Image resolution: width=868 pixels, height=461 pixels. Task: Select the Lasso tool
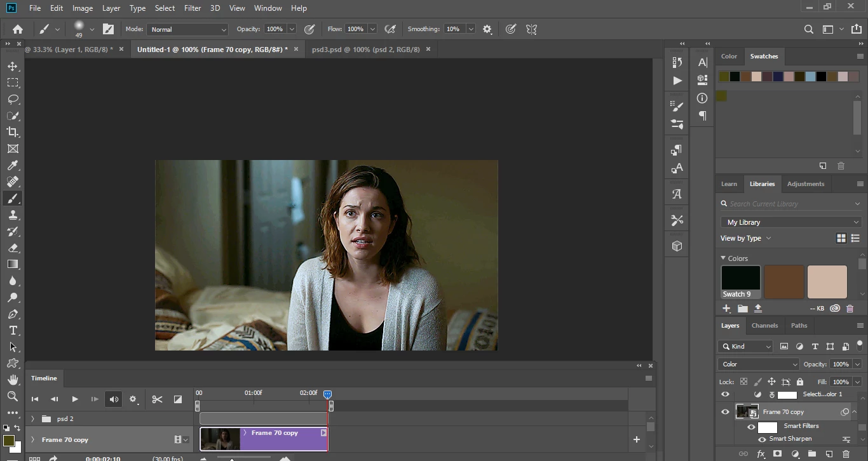[13, 99]
